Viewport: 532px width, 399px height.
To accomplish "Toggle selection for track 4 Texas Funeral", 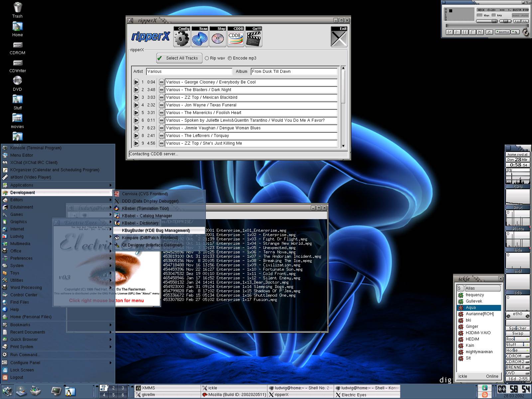I will point(161,105).
